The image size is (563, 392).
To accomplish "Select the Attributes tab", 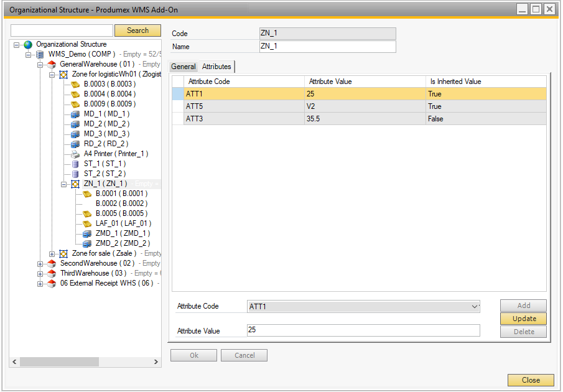I will tap(216, 67).
